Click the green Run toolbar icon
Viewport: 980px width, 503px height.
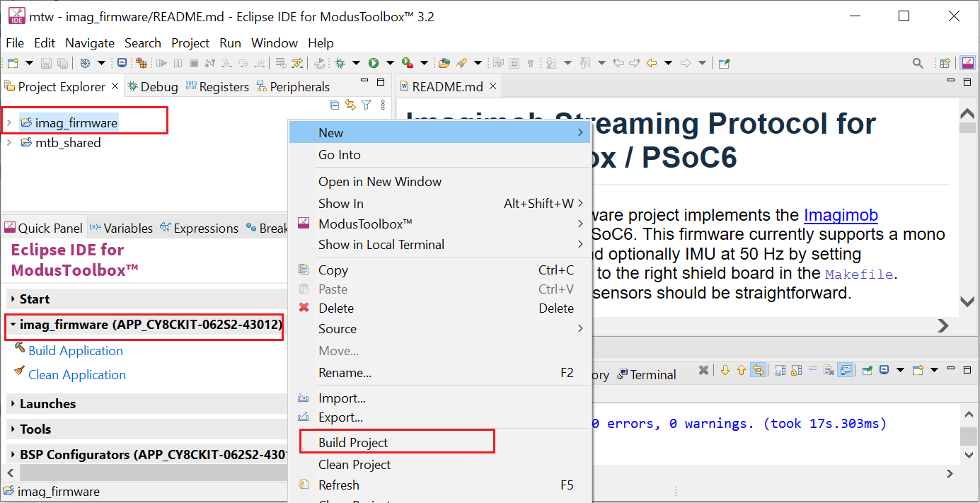click(x=373, y=63)
